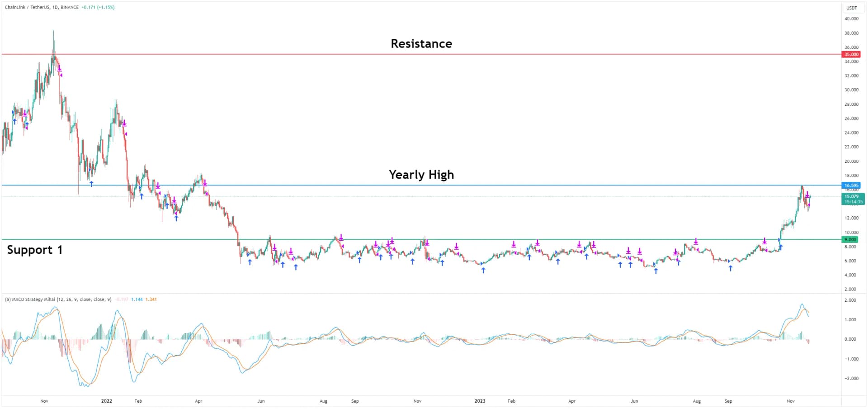The width and height of the screenshot is (868, 409).
Task: Click the green 9.000 support price label
Action: click(850, 239)
